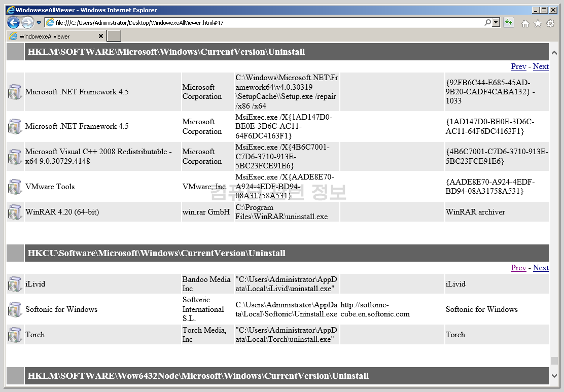The height and width of the screenshot is (392, 564).
Task: Click the HKLM Wow6432Node Uninstall section header
Action: (287, 376)
